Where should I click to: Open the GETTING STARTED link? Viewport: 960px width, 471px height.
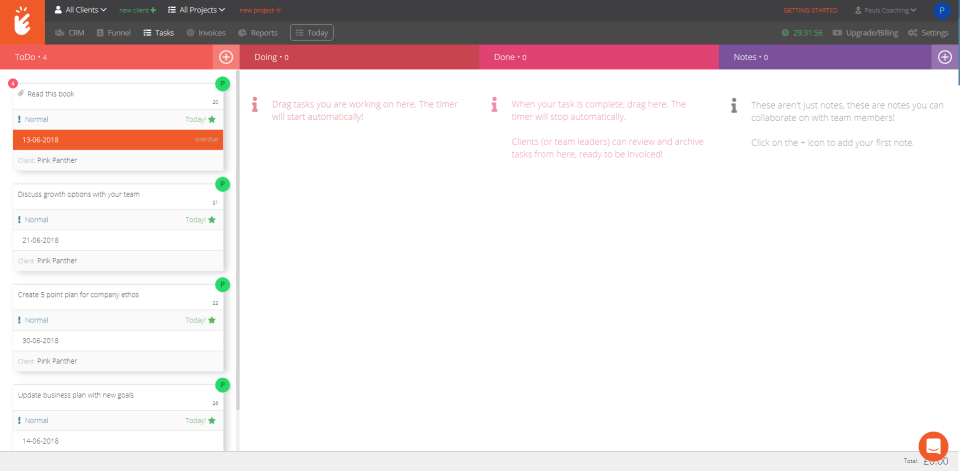pyautogui.click(x=810, y=10)
